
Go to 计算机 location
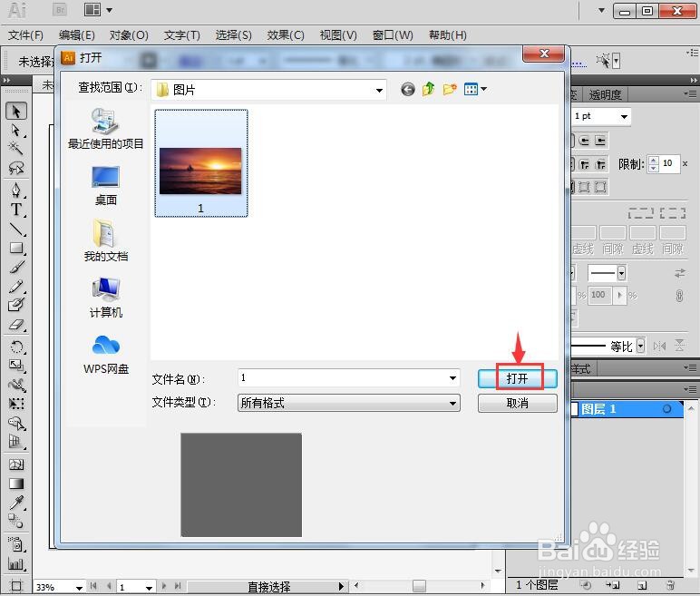pos(106,298)
